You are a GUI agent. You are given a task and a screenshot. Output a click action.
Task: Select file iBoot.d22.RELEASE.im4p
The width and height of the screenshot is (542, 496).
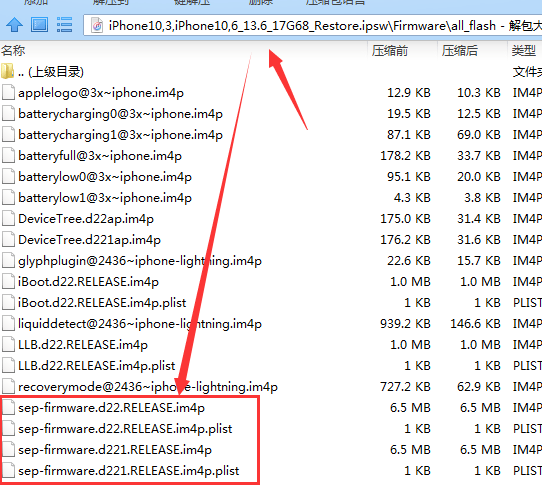point(88,282)
